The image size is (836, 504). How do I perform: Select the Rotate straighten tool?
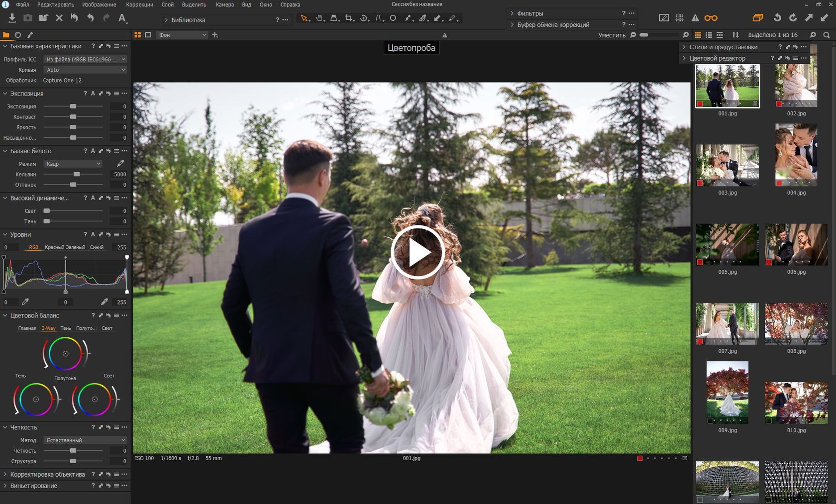pyautogui.click(x=364, y=18)
